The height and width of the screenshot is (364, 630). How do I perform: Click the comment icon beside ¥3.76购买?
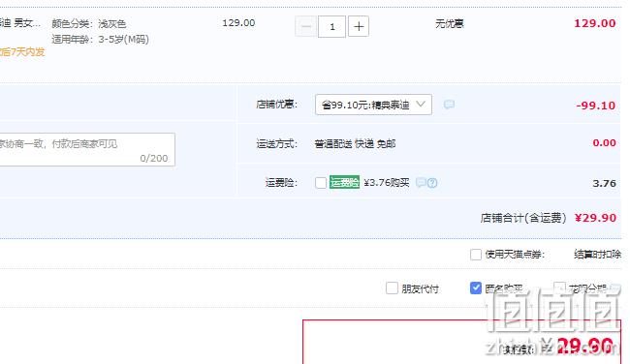coord(421,183)
